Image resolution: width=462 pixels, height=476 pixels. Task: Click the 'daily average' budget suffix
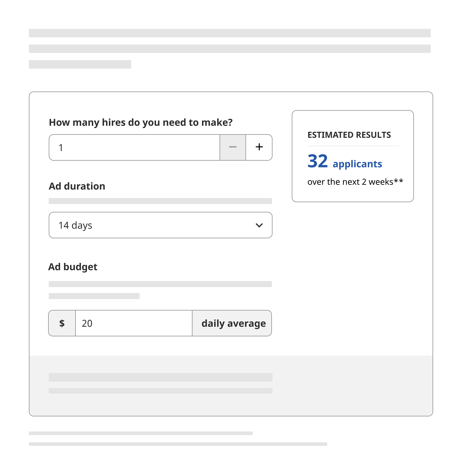(x=233, y=323)
